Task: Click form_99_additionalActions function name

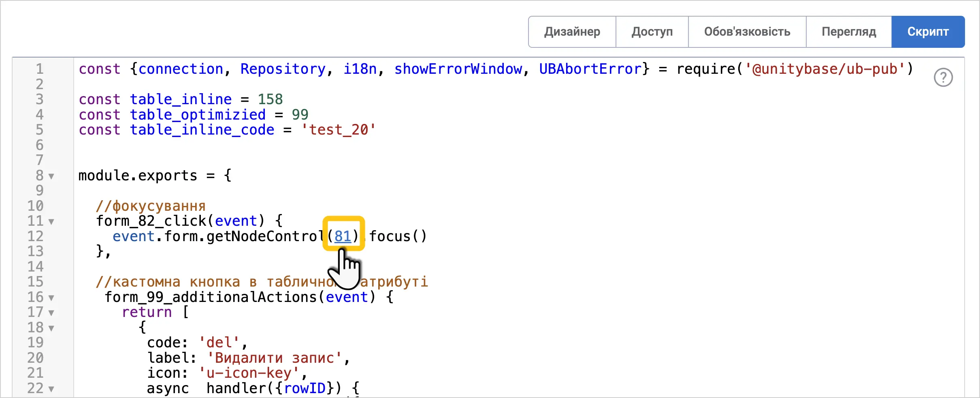Action: coord(211,297)
